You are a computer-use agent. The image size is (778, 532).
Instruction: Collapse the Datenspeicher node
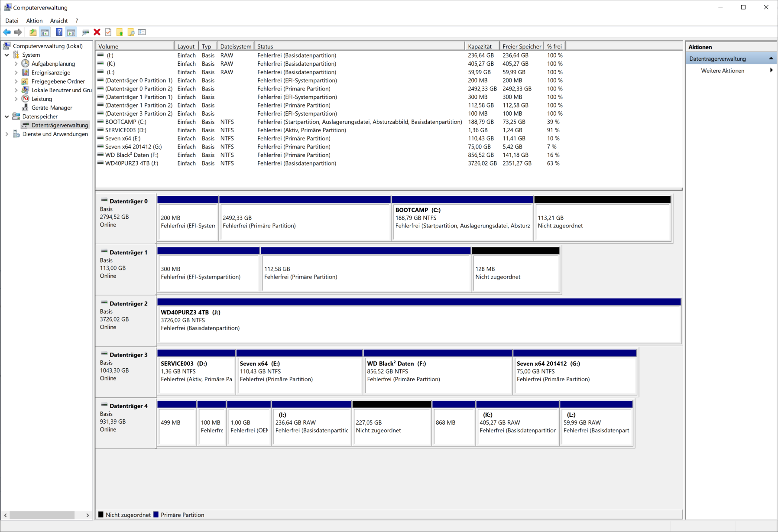coord(6,117)
